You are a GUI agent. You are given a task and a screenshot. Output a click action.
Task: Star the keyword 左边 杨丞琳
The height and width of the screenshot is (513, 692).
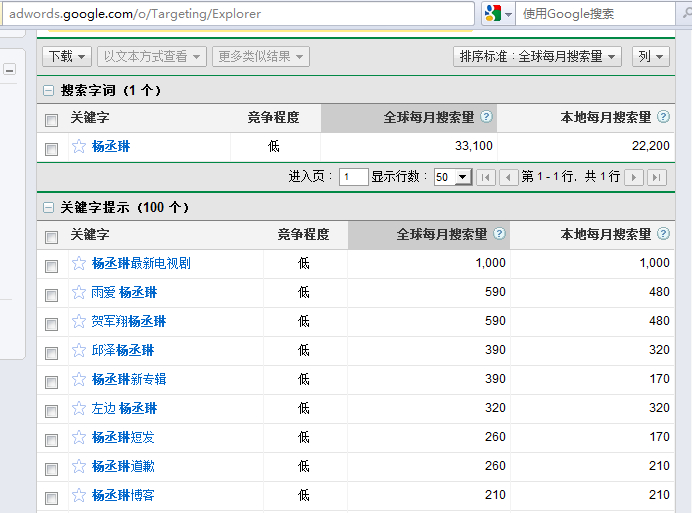pyautogui.click(x=79, y=408)
